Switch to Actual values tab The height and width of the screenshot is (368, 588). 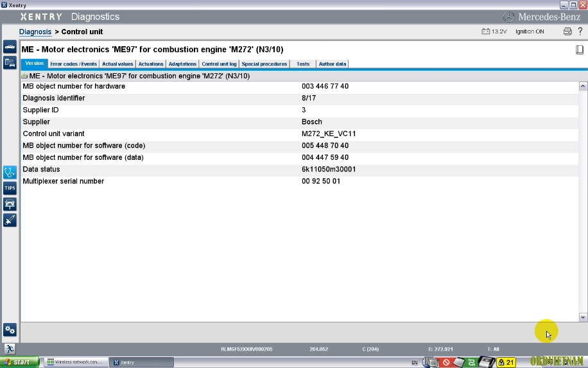tap(117, 64)
